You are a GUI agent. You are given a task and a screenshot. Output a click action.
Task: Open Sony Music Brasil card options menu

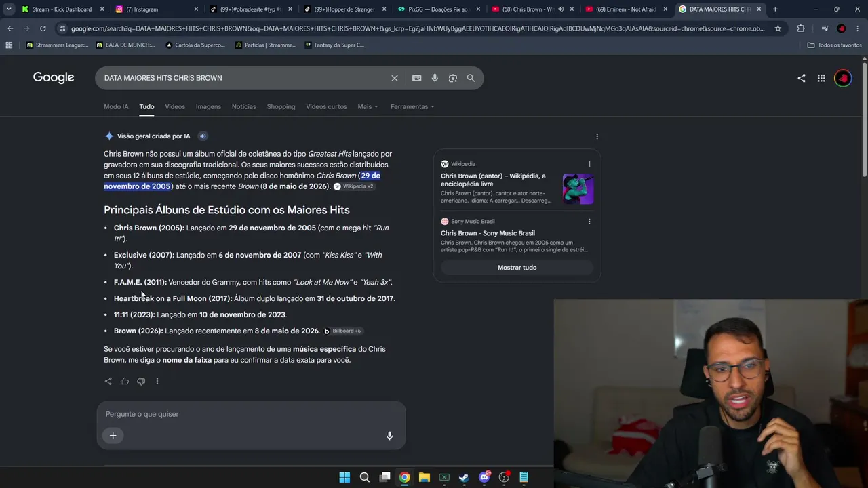point(589,222)
